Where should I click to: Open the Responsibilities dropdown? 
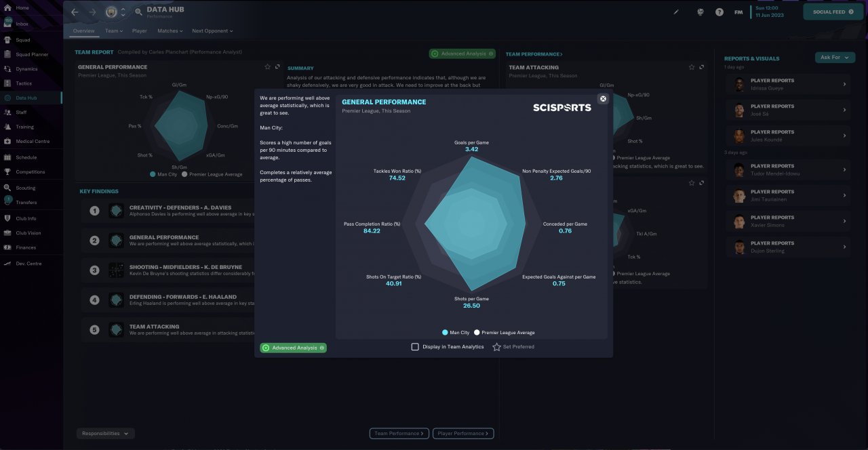click(x=106, y=433)
